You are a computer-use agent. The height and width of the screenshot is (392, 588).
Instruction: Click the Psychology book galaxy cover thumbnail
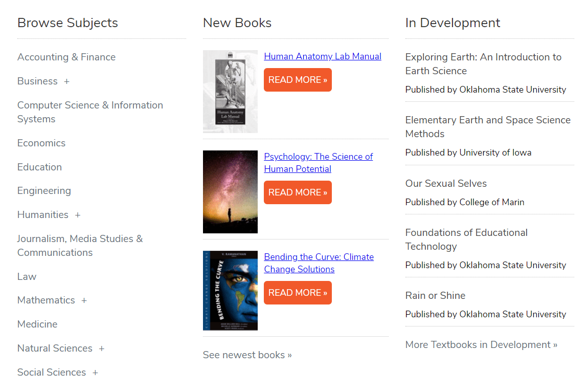(230, 192)
